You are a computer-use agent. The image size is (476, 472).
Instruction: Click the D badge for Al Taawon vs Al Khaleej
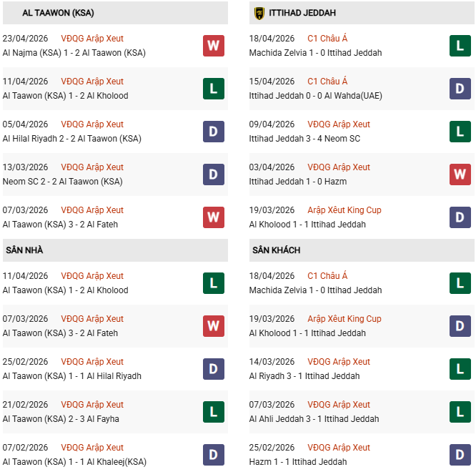coord(214,455)
